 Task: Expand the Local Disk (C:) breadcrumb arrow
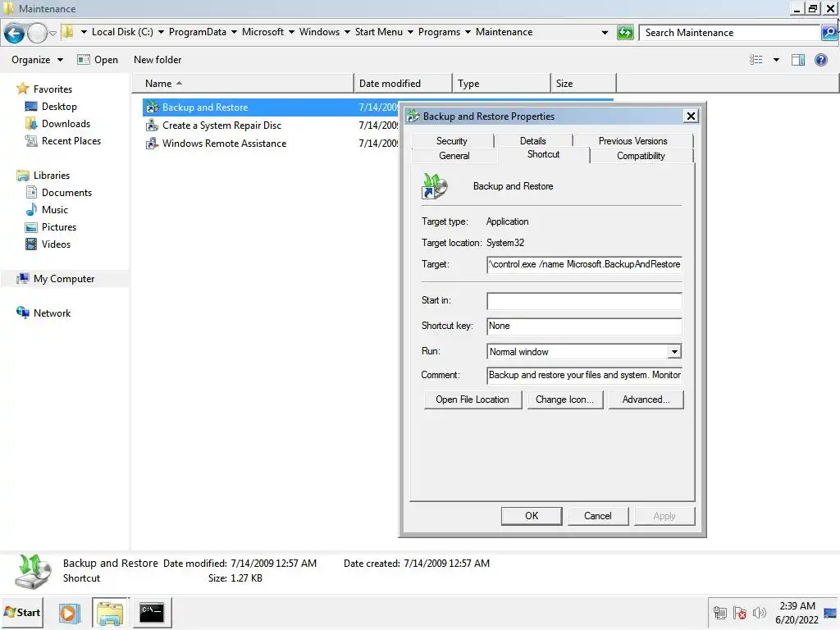tap(161, 32)
